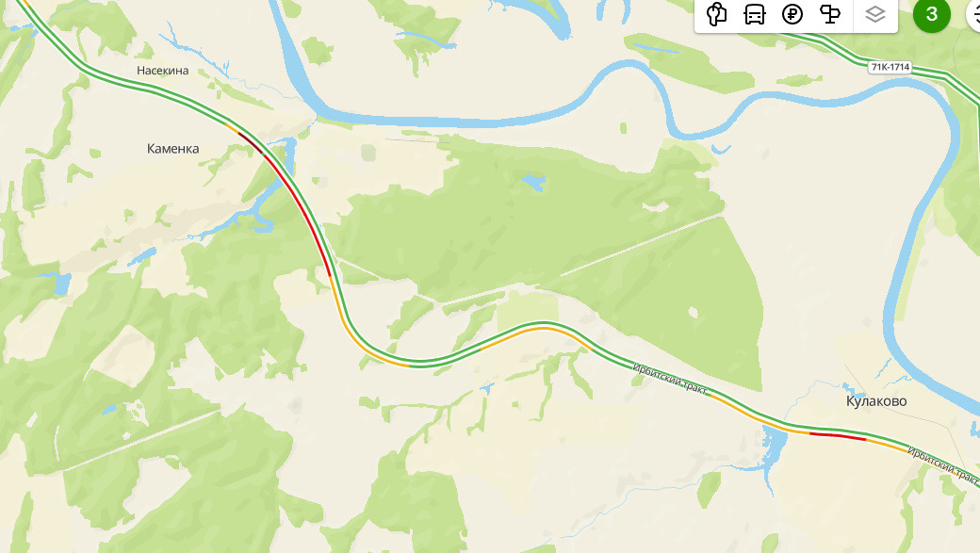This screenshot has height=553, width=980.
Task: Select the Кулаково settlement label
Action: coord(876,401)
